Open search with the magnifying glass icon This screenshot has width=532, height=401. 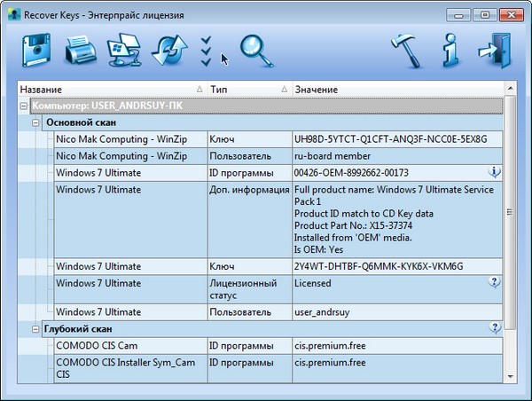click(256, 51)
